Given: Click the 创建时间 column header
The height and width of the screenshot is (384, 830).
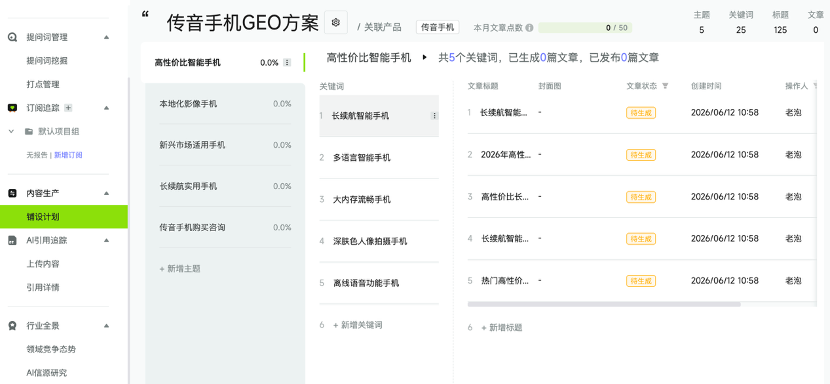Looking at the screenshot, I should pyautogui.click(x=706, y=86).
